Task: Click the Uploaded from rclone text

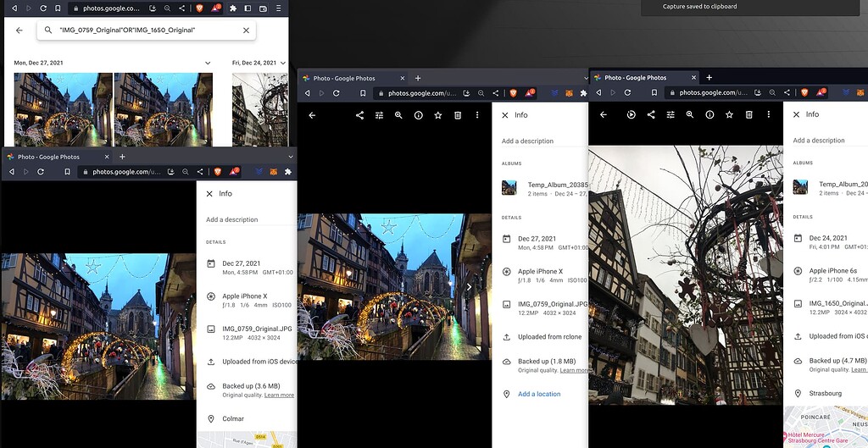Action: click(549, 337)
